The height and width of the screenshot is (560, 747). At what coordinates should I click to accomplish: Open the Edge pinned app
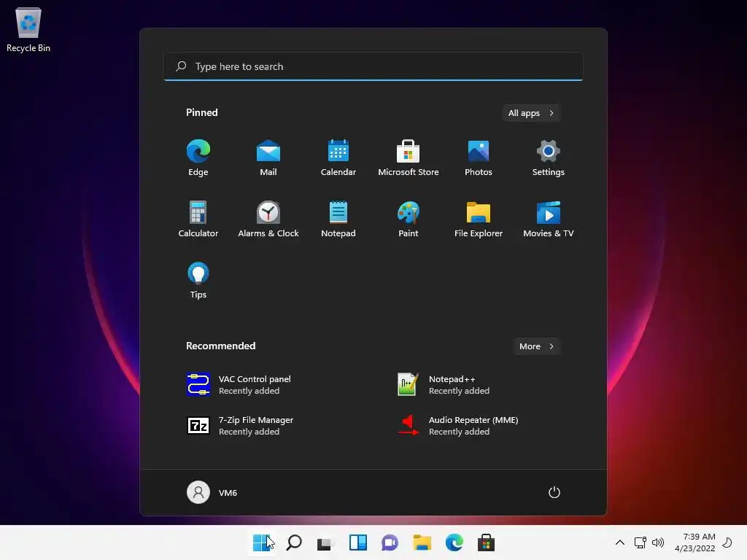coord(198,157)
